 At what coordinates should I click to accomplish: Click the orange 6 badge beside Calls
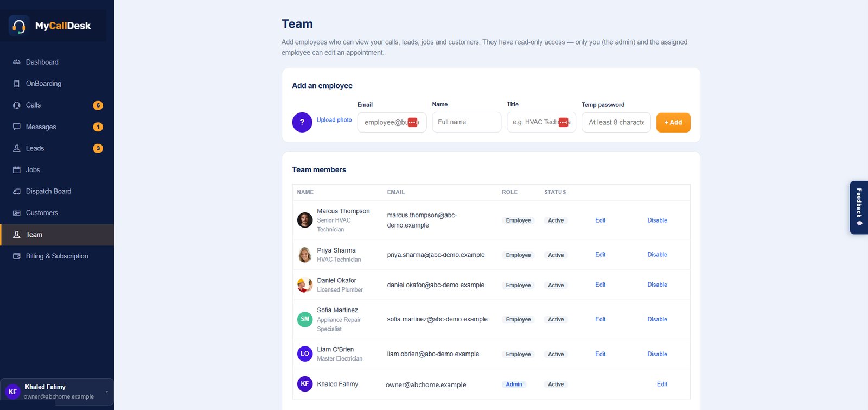pos(98,105)
